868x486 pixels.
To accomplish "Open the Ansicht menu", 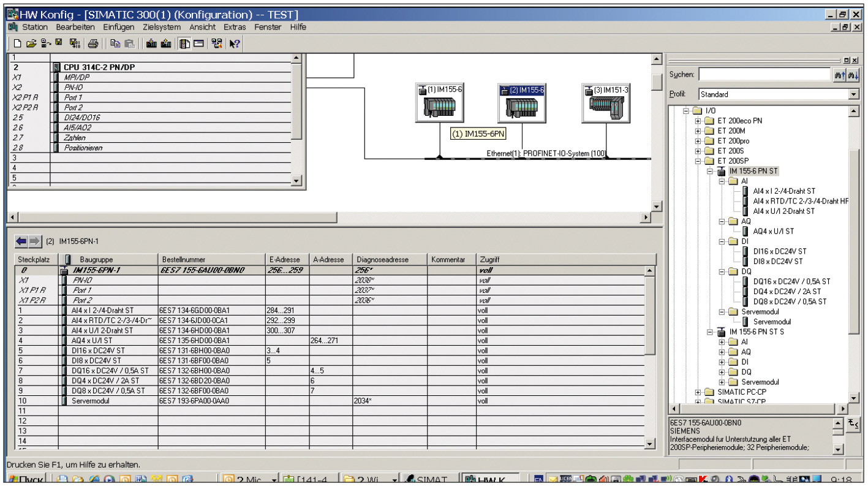I will point(203,27).
